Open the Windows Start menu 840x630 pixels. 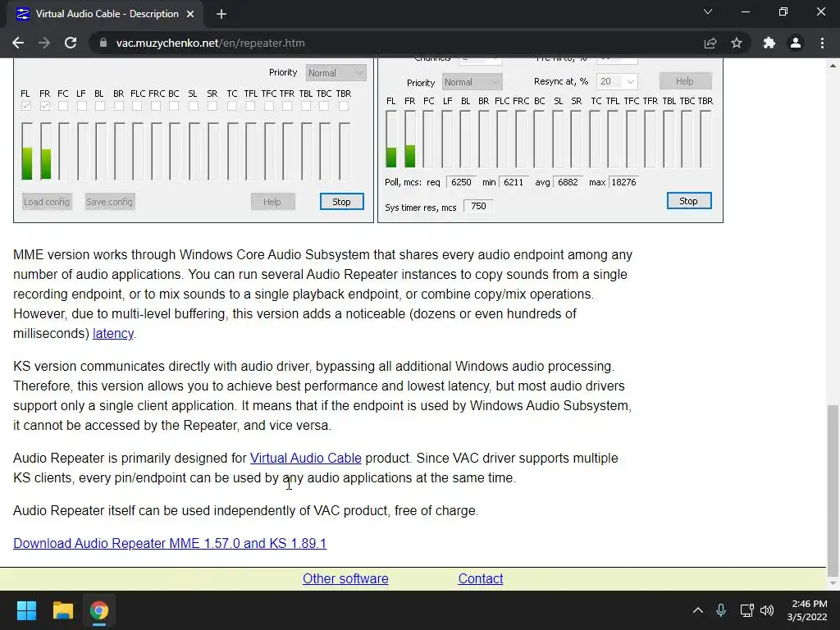point(26,610)
